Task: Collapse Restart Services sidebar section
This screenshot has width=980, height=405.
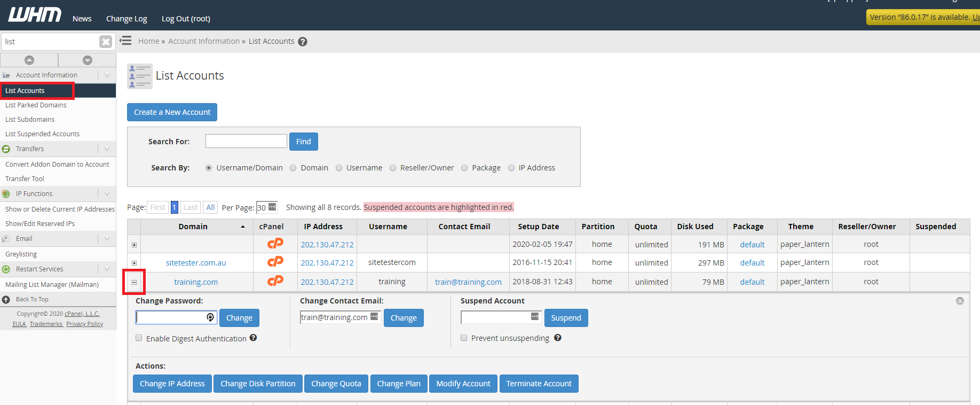Action: pyautogui.click(x=107, y=269)
